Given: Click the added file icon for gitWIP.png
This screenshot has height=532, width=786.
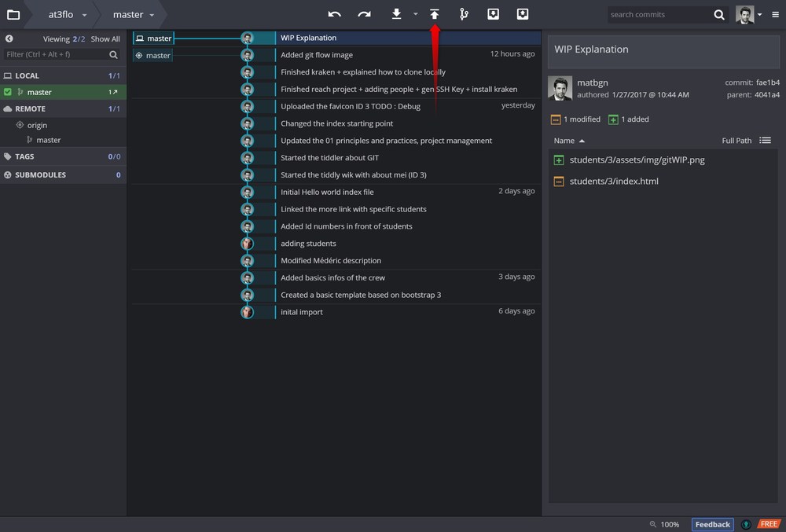Looking at the screenshot, I should click(x=558, y=160).
